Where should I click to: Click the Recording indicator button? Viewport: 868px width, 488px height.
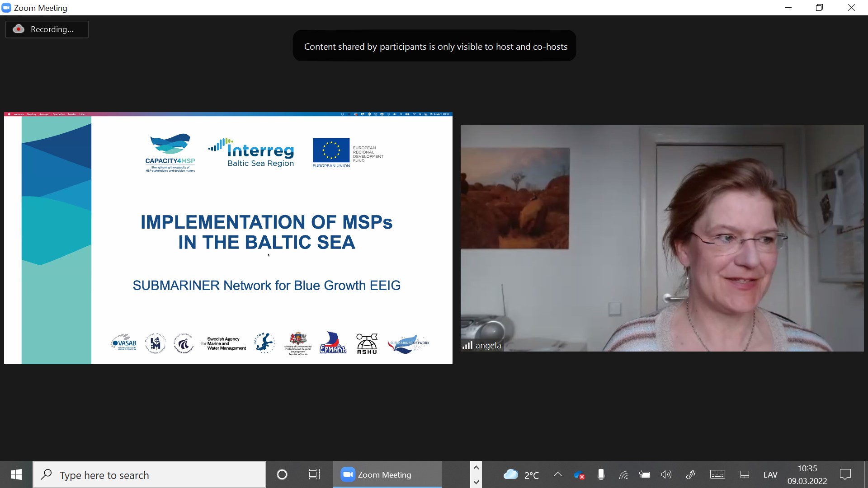click(47, 29)
